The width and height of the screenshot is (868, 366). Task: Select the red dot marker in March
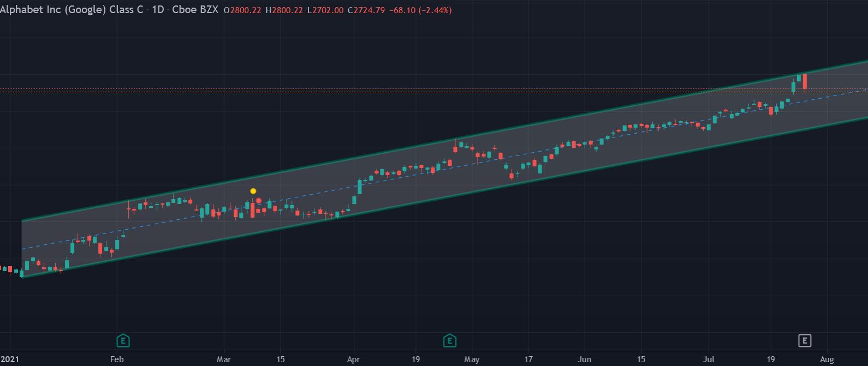259,201
